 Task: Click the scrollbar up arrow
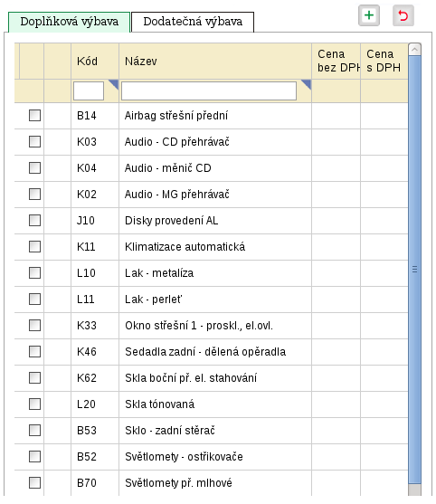(x=414, y=50)
